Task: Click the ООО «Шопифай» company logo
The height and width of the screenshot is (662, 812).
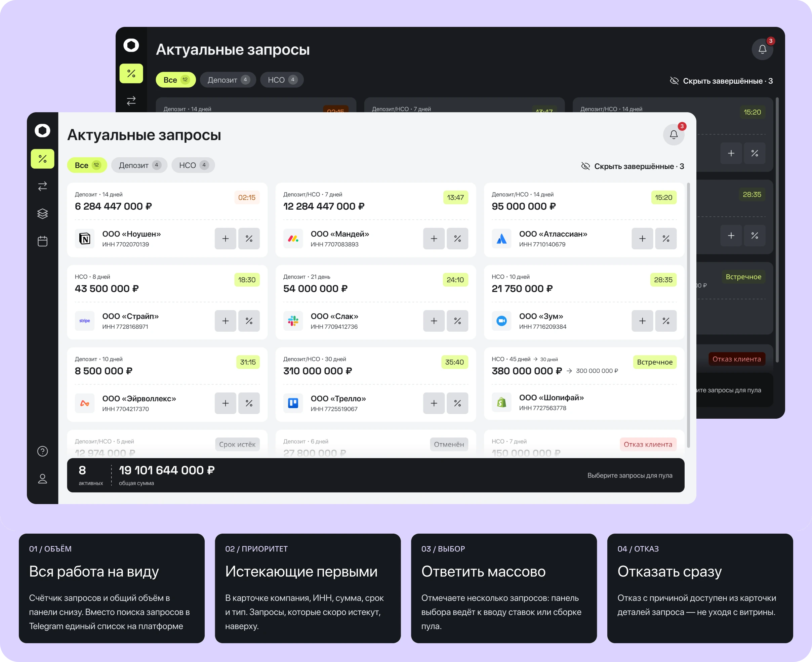Action: point(501,402)
